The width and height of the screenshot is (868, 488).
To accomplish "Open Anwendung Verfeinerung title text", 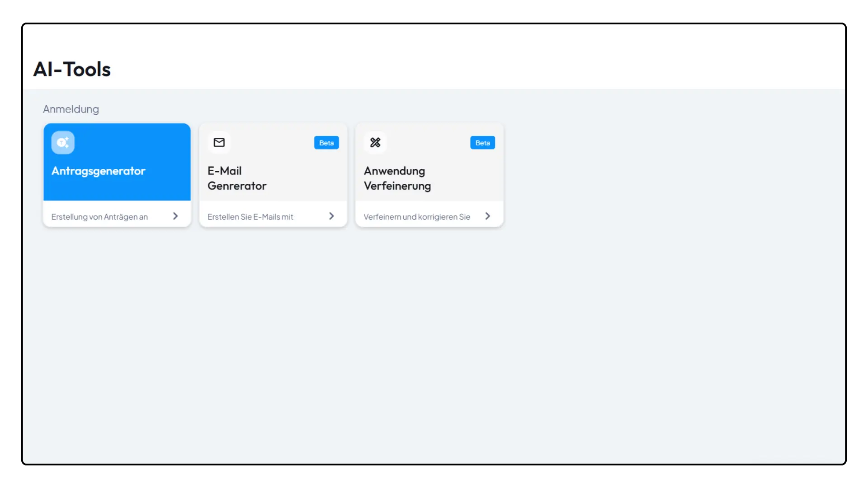I will 397,178.
